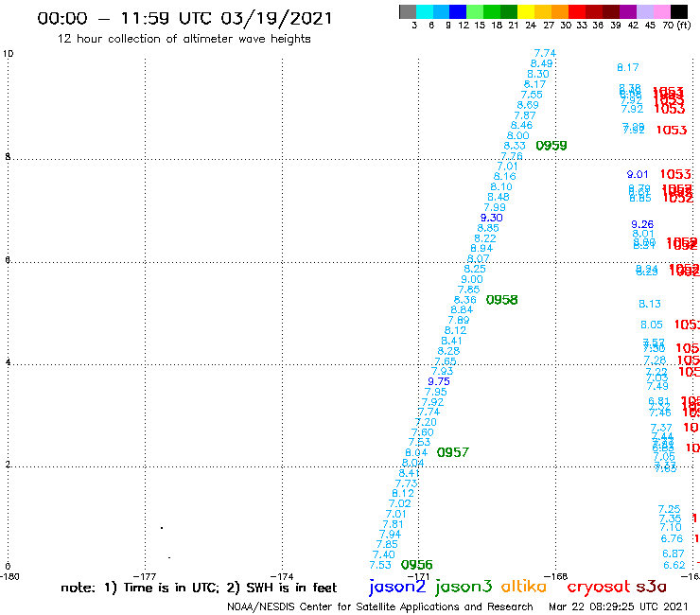The image size is (700, 615).
Task: Click the longitude axis label '-174'
Action: pos(282,576)
